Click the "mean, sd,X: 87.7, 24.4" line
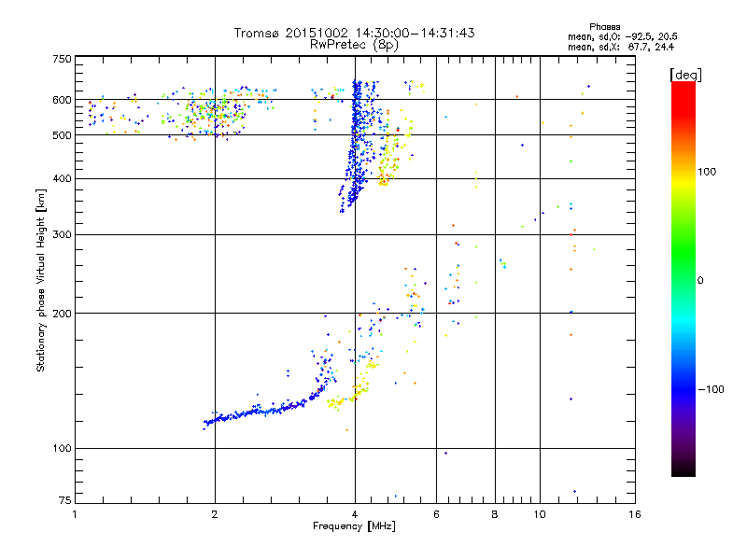Viewport: 747px width, 560px height. click(621, 48)
